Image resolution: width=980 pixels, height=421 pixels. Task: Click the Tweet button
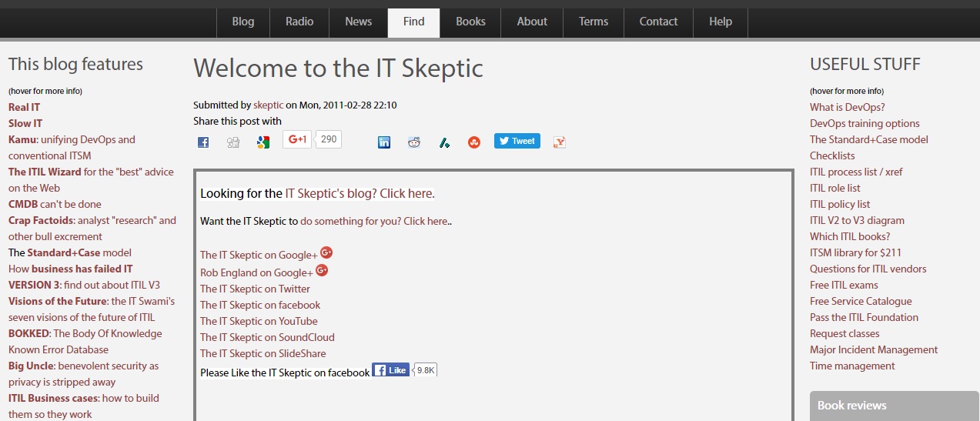517,141
